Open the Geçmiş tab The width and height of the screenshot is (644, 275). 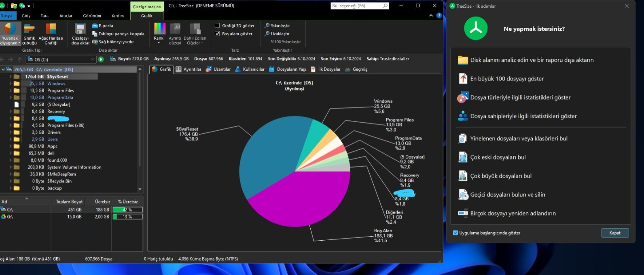tap(356, 69)
